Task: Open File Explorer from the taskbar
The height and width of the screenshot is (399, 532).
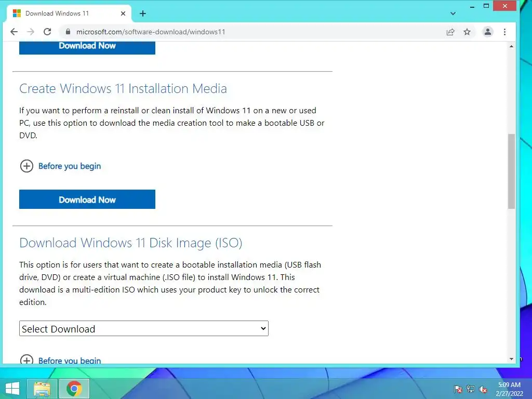Action: tap(42, 389)
